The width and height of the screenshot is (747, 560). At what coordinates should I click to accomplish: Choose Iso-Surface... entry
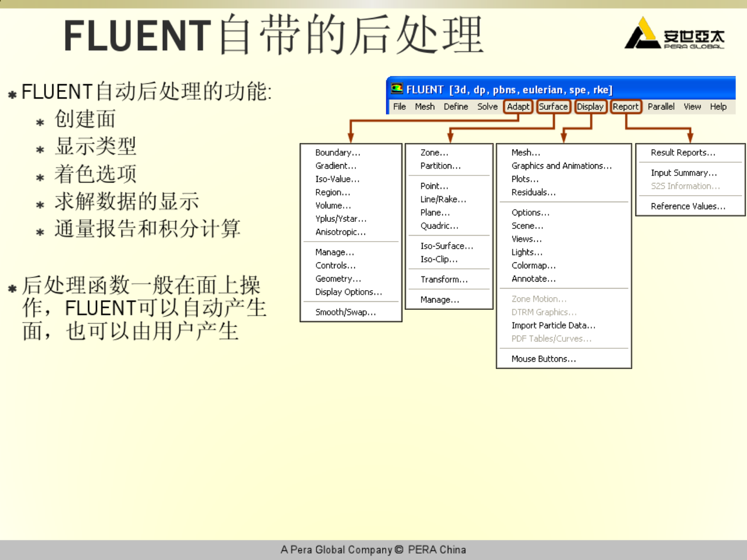tap(447, 246)
